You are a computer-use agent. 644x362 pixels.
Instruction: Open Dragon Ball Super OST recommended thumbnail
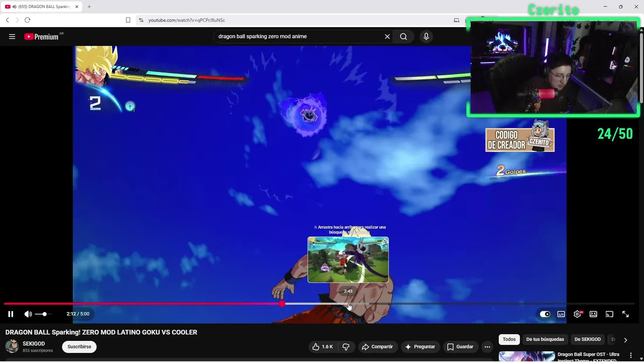(x=527, y=356)
